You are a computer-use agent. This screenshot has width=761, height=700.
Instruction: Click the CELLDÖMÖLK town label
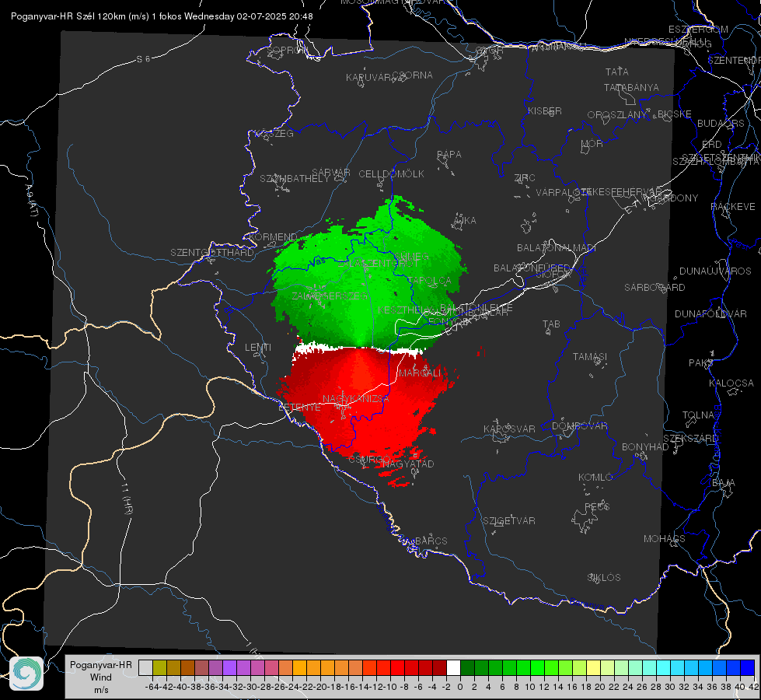coord(391,174)
